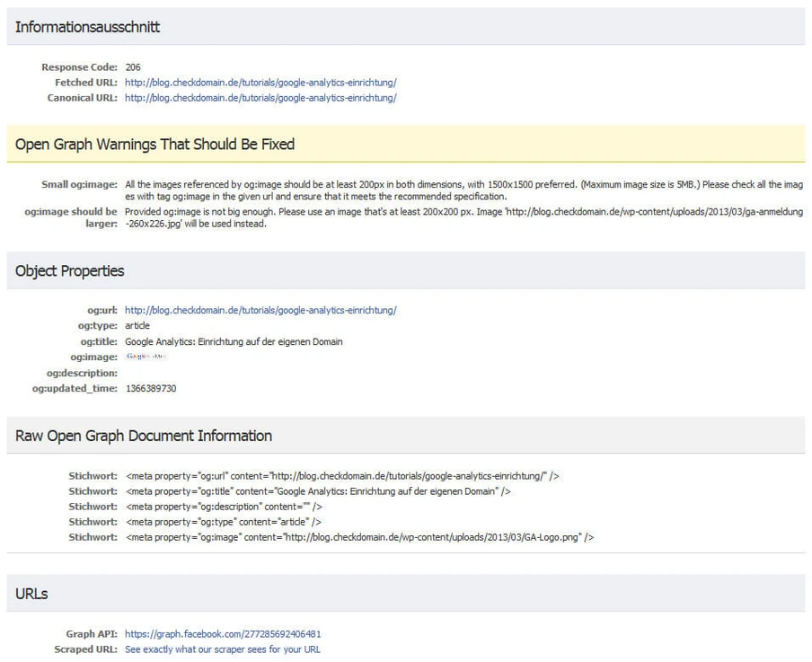Click the Open Graph Warnings yellow header

point(154,144)
